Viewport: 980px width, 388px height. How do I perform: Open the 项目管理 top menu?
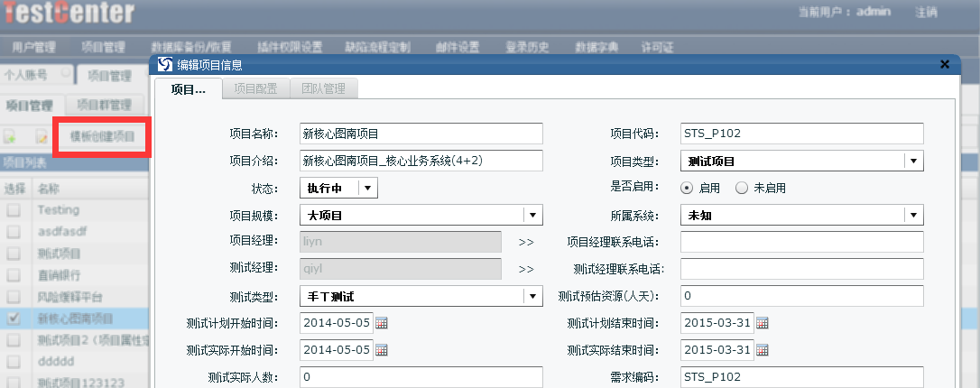point(103,47)
